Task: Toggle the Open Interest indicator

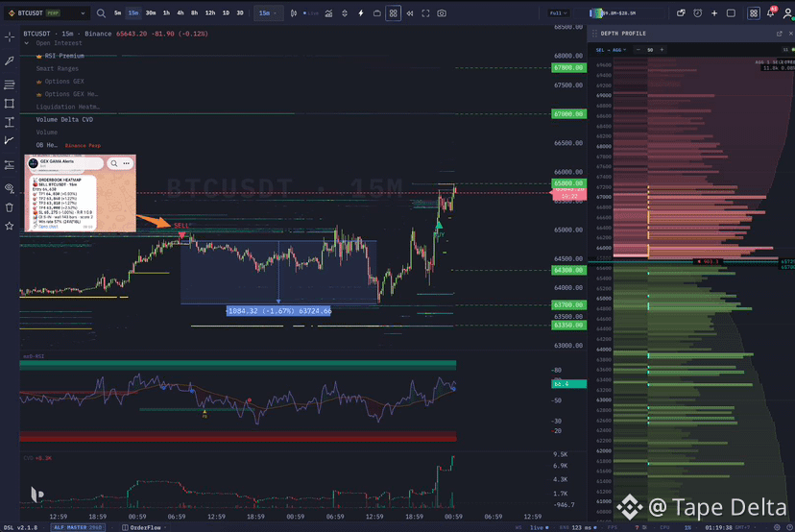Action: click(59, 43)
